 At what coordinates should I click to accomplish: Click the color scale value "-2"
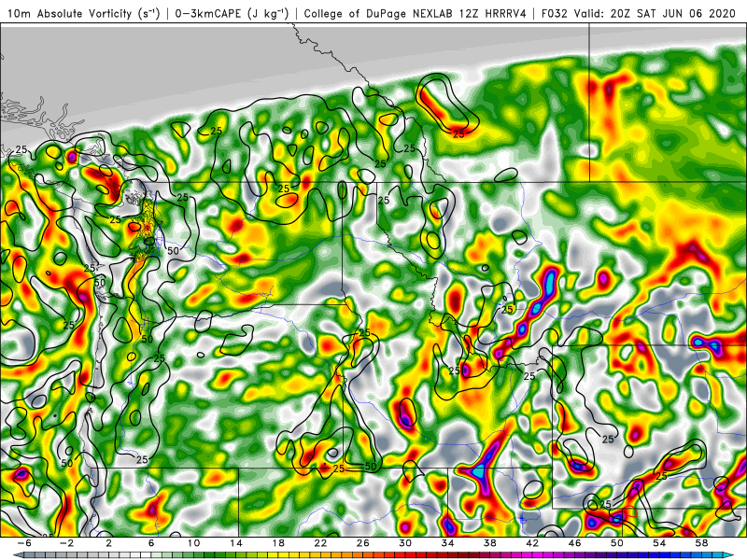(x=66, y=543)
